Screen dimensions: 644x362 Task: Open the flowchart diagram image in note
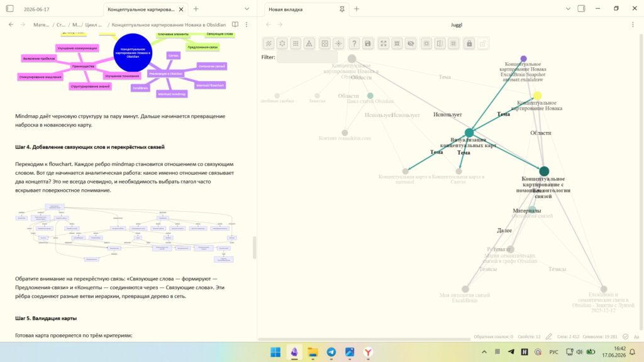(x=126, y=233)
